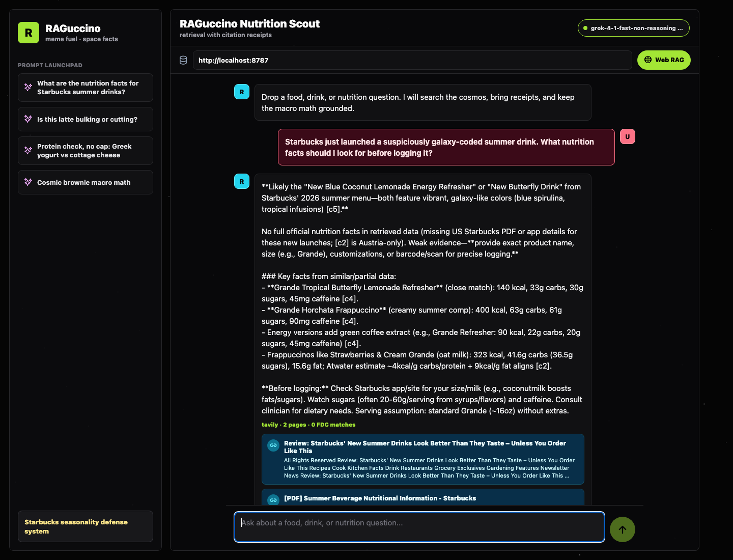Click sparkle icon beside latte bulking prompt
Viewport: 733px width, 560px height.
[x=28, y=119]
